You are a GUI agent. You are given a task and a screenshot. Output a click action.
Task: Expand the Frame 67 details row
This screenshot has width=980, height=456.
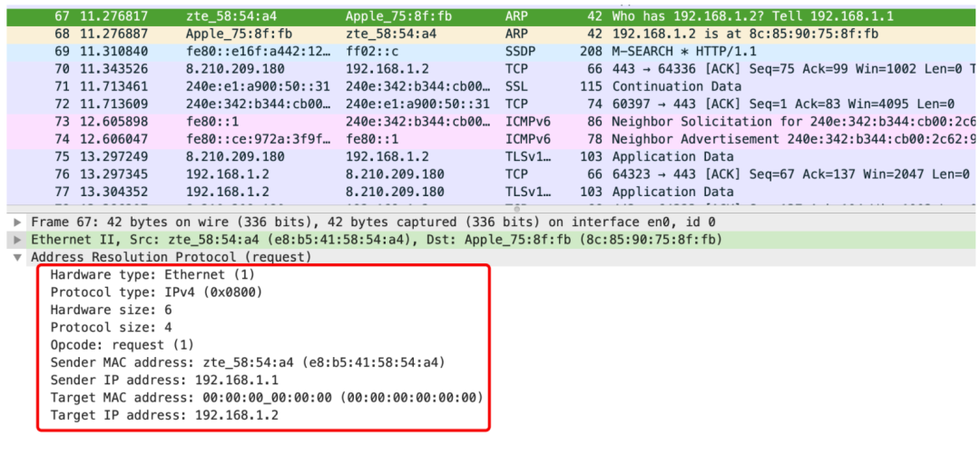[x=17, y=222]
